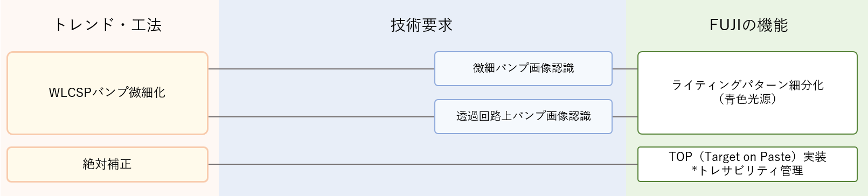Screen dimensions: 868x196
Task: Click the orange border of the 絶対補正 box
Action: pos(107,148)
